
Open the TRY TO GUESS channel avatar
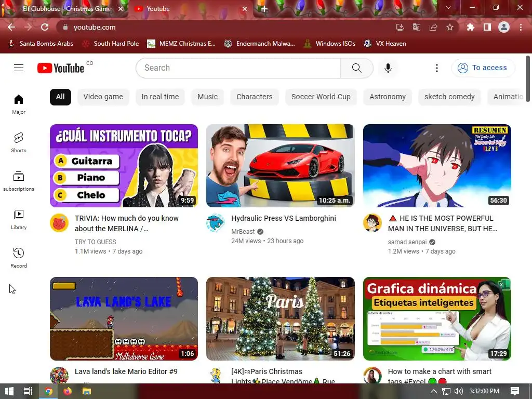[59, 223]
